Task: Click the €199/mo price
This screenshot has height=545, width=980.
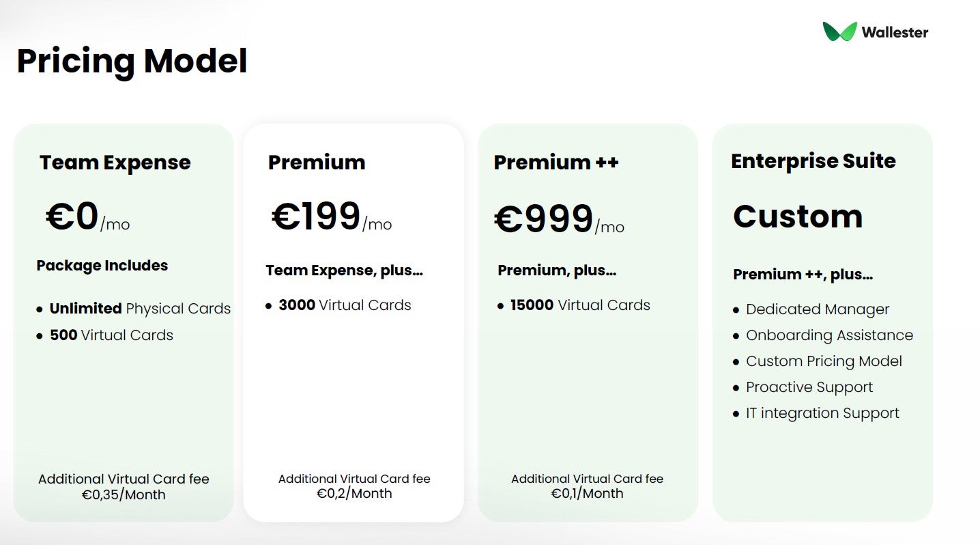Action: (331, 217)
